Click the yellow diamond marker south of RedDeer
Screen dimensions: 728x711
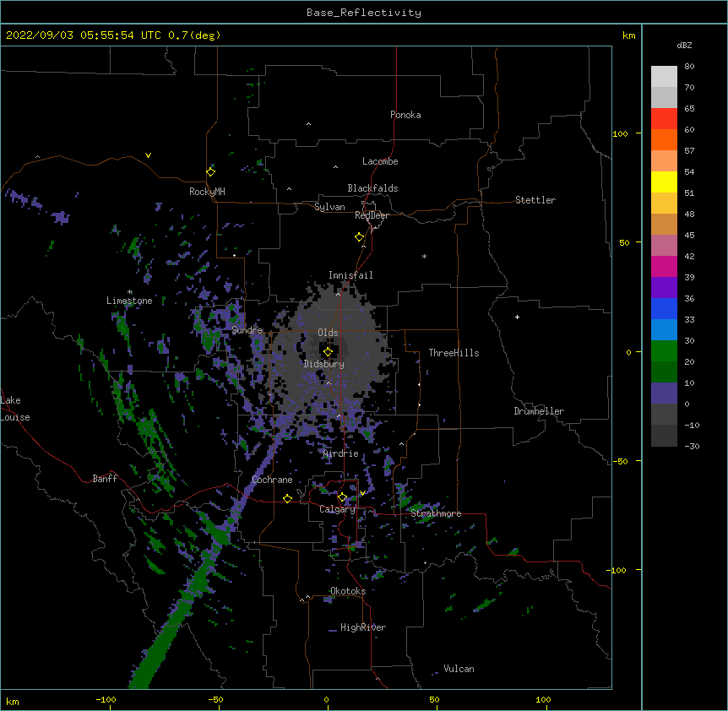pos(360,237)
